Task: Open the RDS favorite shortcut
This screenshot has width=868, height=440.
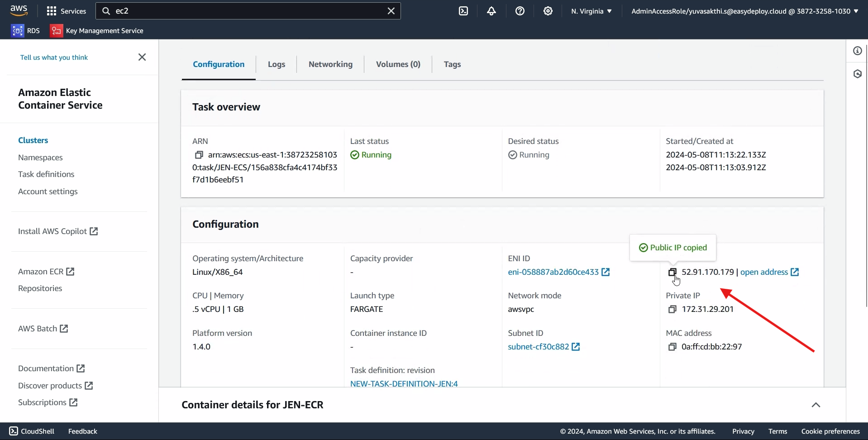Action: (x=25, y=30)
